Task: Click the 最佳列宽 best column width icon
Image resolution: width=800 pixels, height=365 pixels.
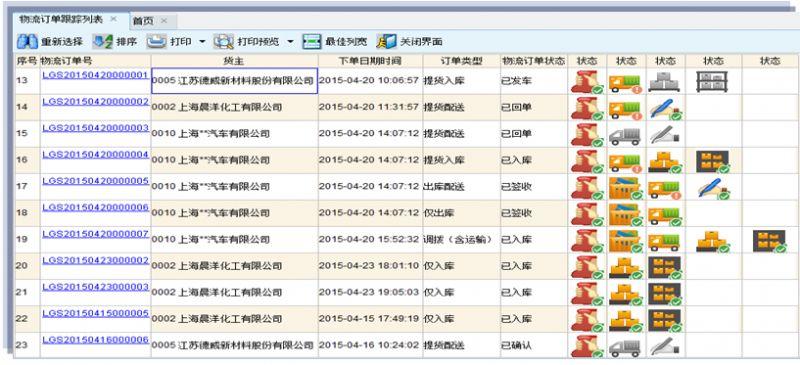Action: click(x=312, y=42)
